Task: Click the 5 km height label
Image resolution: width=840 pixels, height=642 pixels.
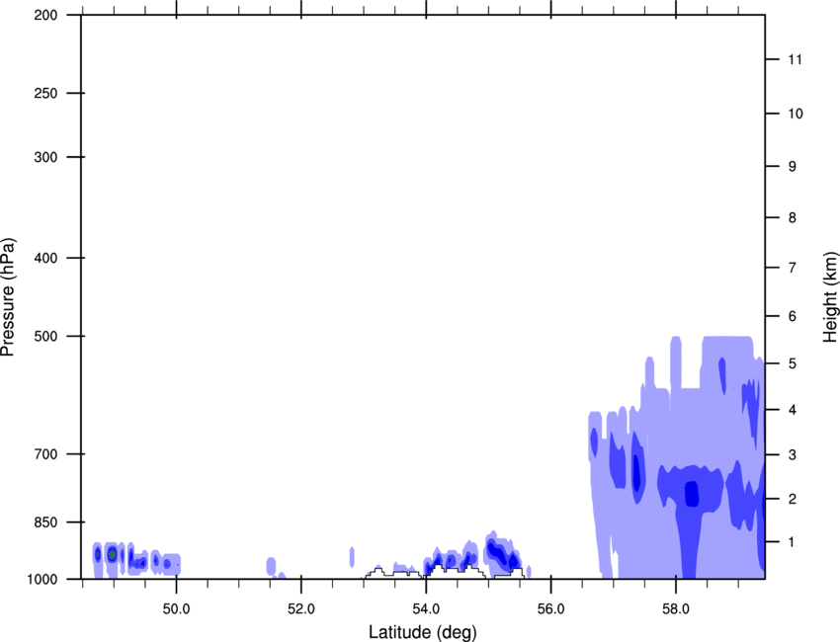Action: [793, 364]
